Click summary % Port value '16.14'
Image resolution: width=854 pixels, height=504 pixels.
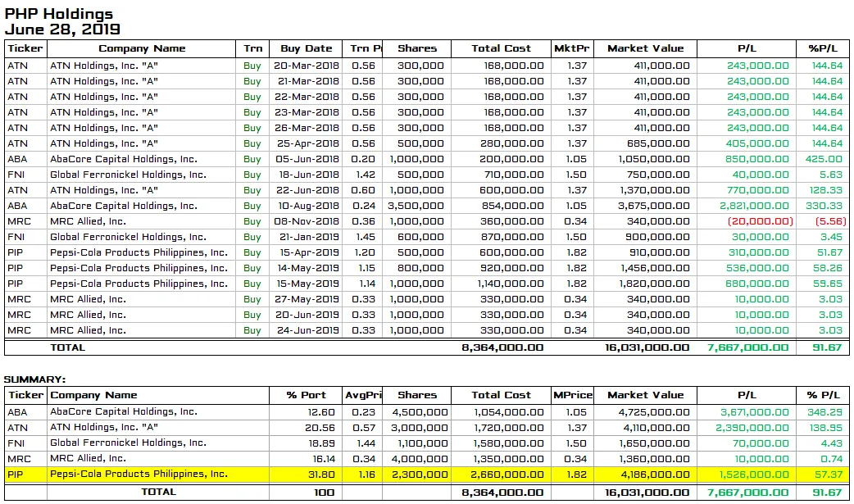324,459
